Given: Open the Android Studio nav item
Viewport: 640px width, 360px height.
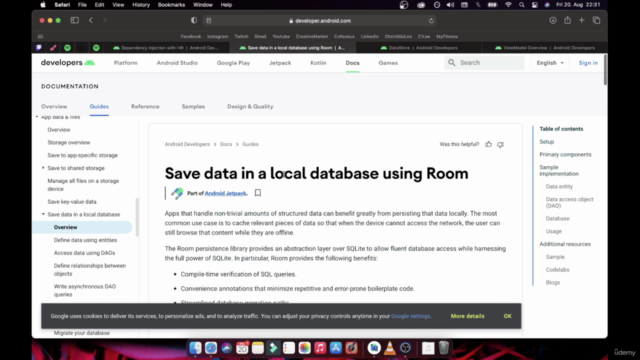Looking at the screenshot, I should 177,63.
